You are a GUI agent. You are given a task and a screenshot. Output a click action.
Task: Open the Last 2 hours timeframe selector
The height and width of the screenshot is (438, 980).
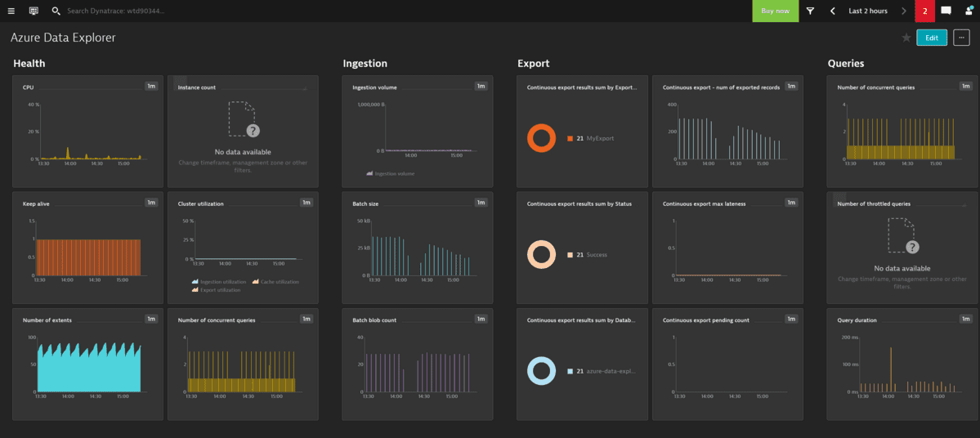[x=867, y=11]
